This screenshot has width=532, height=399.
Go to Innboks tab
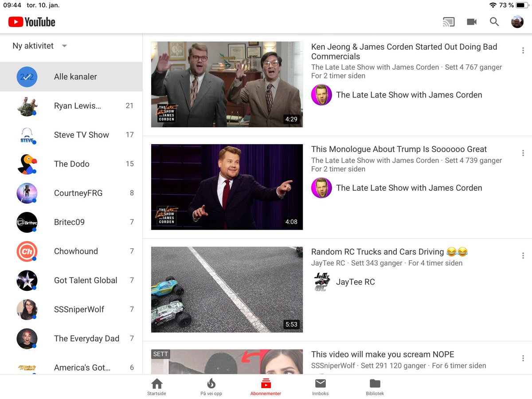coord(320,387)
